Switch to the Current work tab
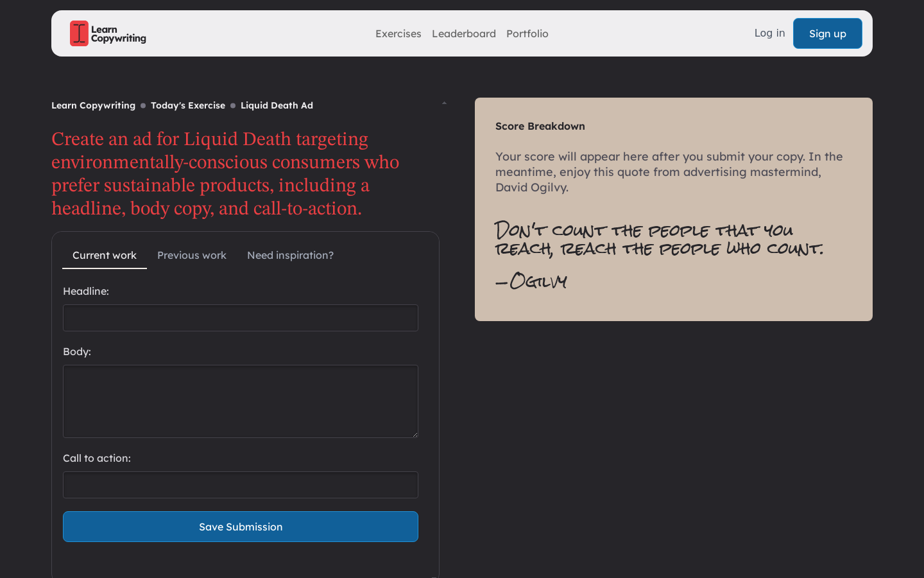This screenshot has width=924, height=578. click(105, 255)
